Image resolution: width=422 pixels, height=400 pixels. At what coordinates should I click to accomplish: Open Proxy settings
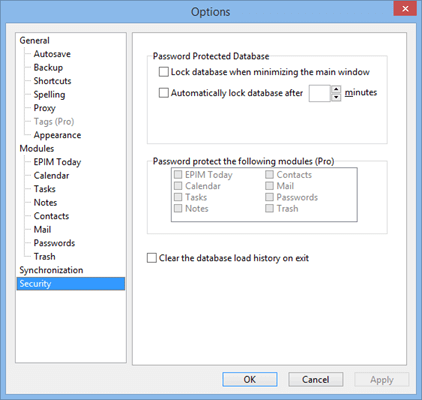pos(44,108)
